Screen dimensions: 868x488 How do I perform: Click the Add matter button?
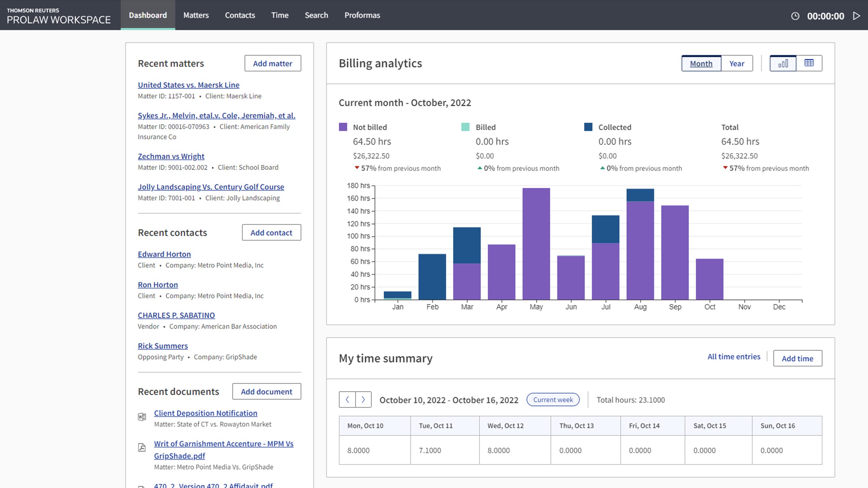[x=273, y=64]
